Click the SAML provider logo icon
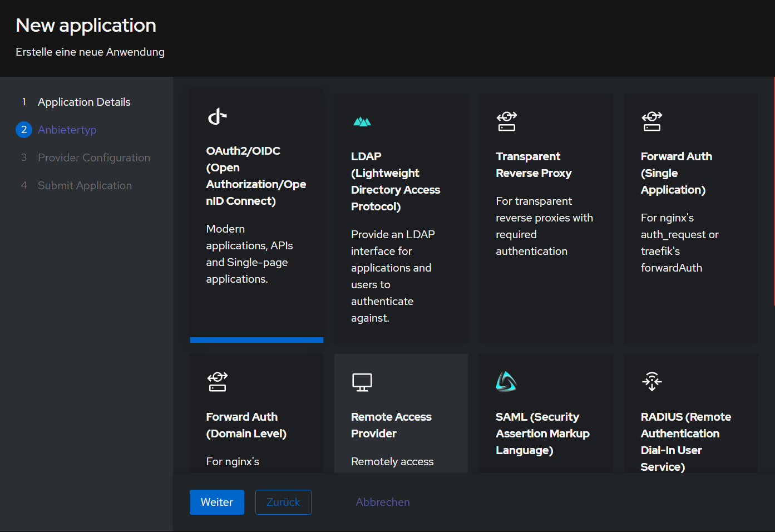Screen dimensions: 775x532 click(x=506, y=382)
